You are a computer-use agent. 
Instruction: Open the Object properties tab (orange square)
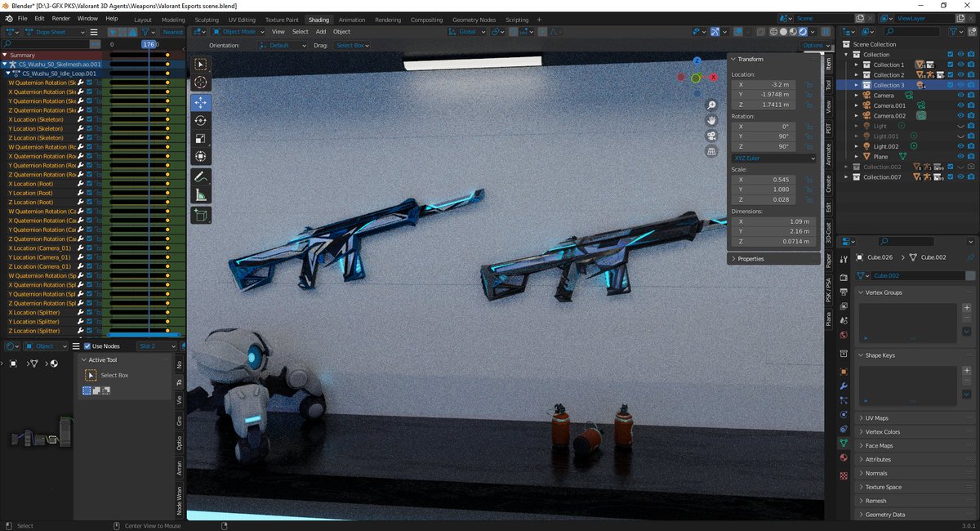844,372
